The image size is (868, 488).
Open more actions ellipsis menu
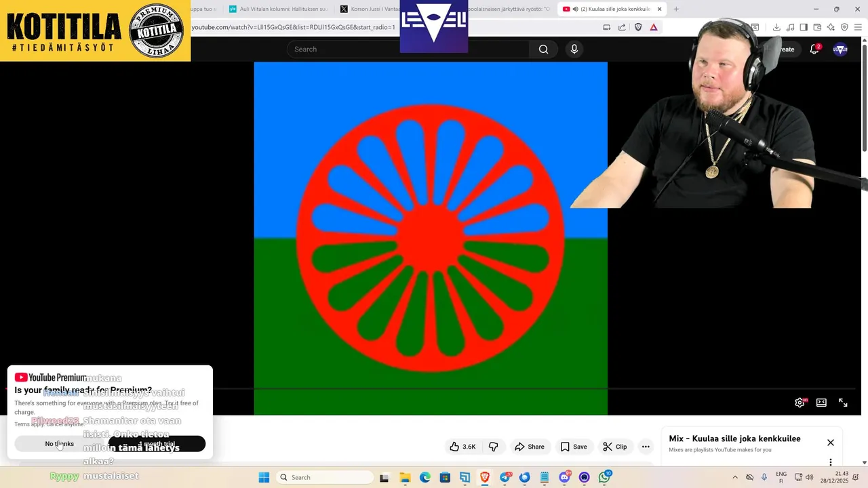click(646, 447)
